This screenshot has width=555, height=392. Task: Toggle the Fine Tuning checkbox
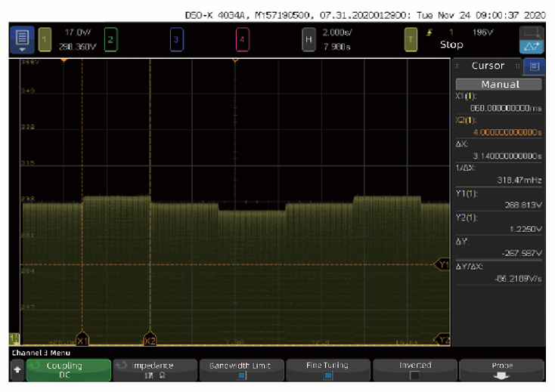[x=327, y=375]
